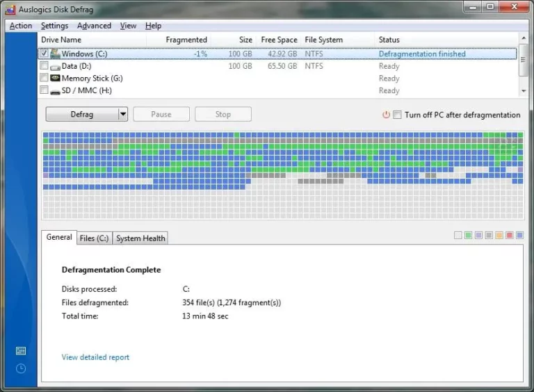This screenshot has width=534, height=392.
Task: Click the -1% fragmented value
Action: [200, 54]
